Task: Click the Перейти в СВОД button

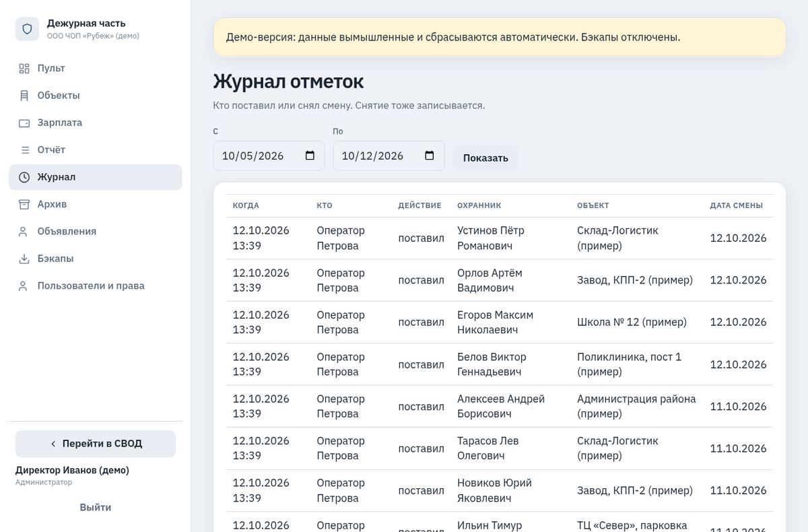Action: pyautogui.click(x=96, y=444)
